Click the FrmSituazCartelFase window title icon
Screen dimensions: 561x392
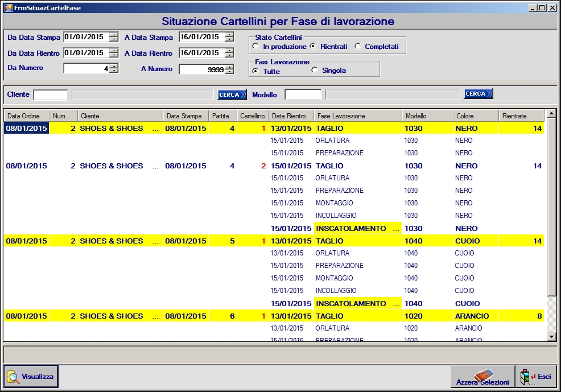[x=8, y=7]
